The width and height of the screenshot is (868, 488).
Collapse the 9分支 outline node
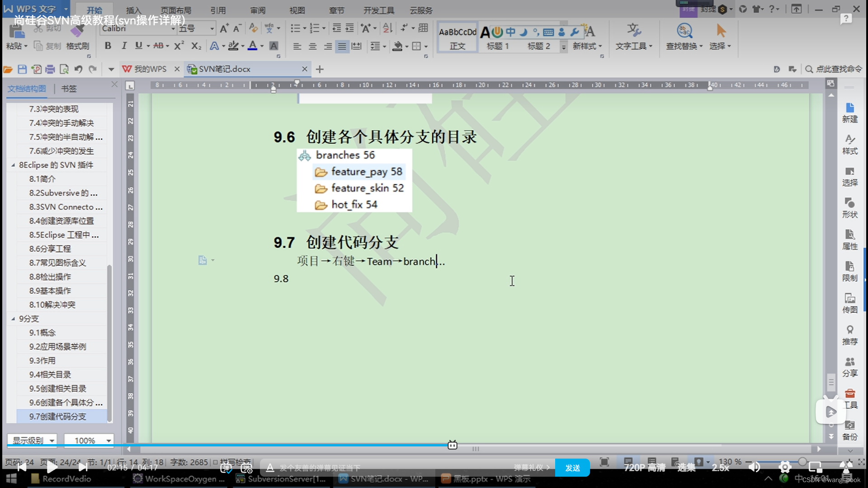tap(13, 319)
